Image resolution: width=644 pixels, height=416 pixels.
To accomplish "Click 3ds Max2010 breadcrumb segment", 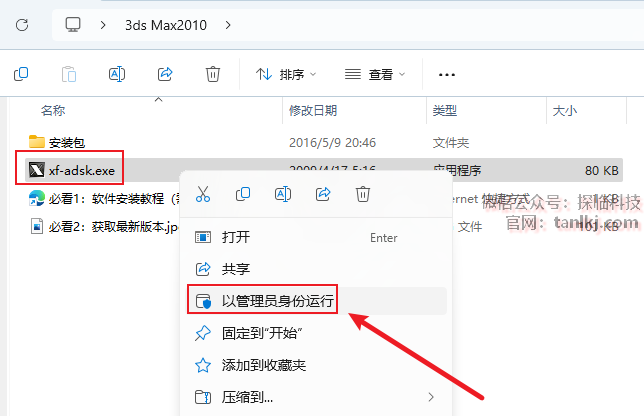I will click(166, 25).
